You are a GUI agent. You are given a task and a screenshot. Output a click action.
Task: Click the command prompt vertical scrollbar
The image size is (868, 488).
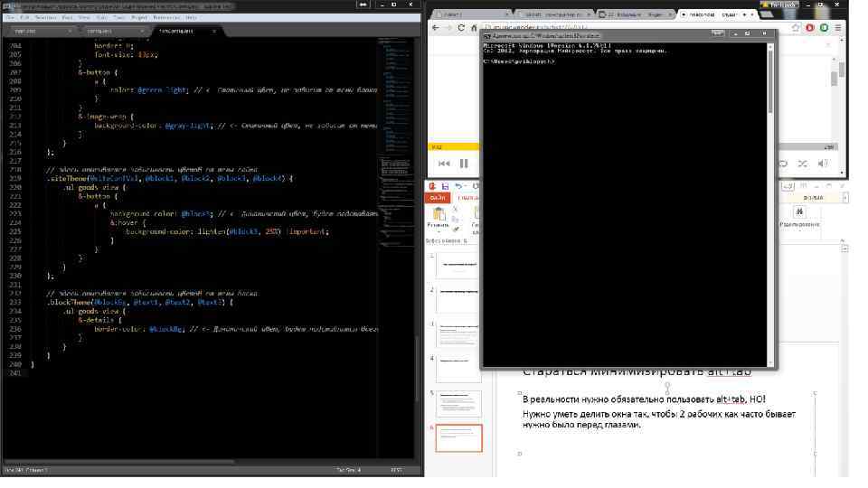(770, 203)
